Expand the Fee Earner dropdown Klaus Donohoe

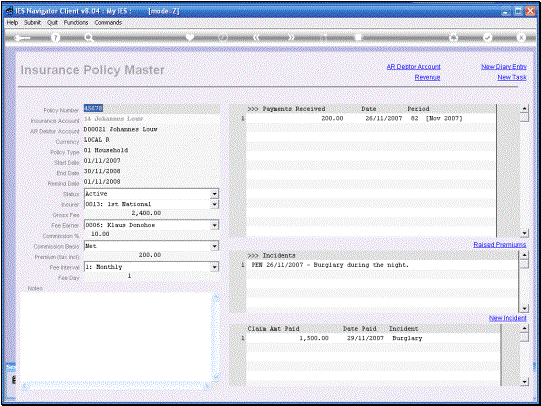pyautogui.click(x=215, y=225)
